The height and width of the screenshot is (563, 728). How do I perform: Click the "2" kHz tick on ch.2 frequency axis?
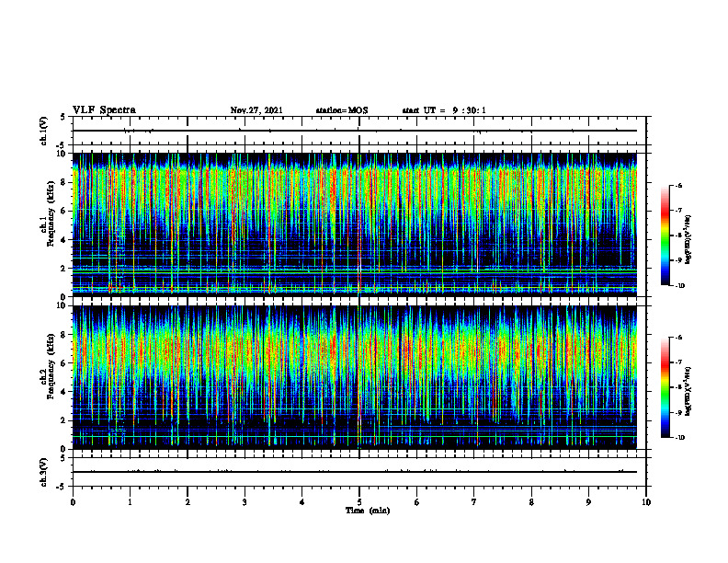pyautogui.click(x=64, y=420)
